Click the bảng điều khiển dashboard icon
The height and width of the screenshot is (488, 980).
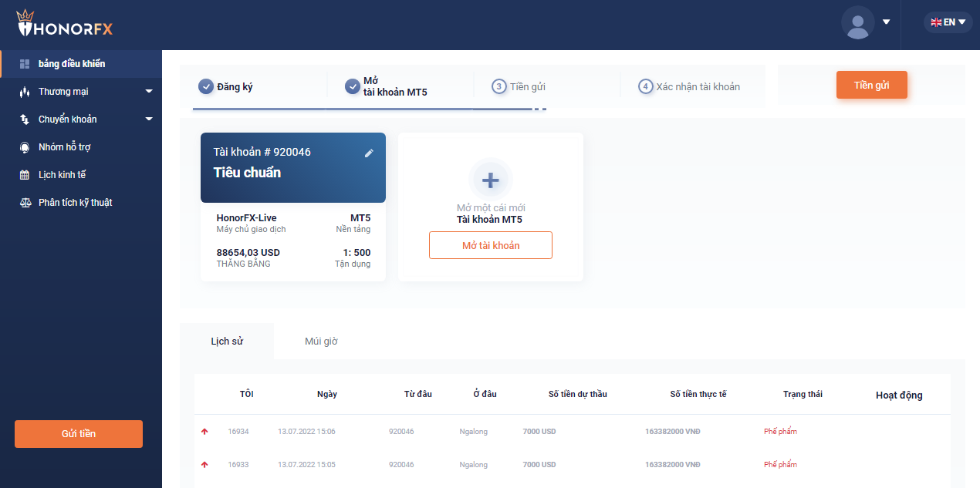tap(24, 64)
